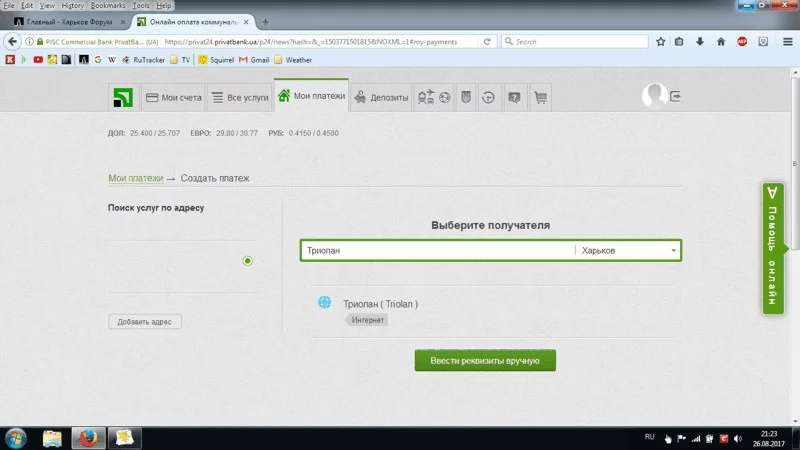
Task: Open the Windows Start button
Action: 16,438
